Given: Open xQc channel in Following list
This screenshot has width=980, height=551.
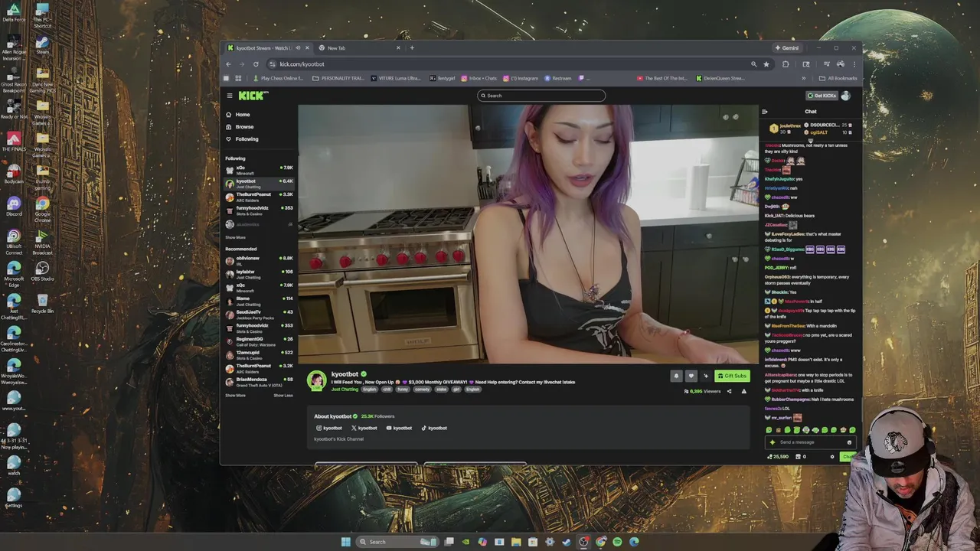Looking at the screenshot, I should point(259,169).
